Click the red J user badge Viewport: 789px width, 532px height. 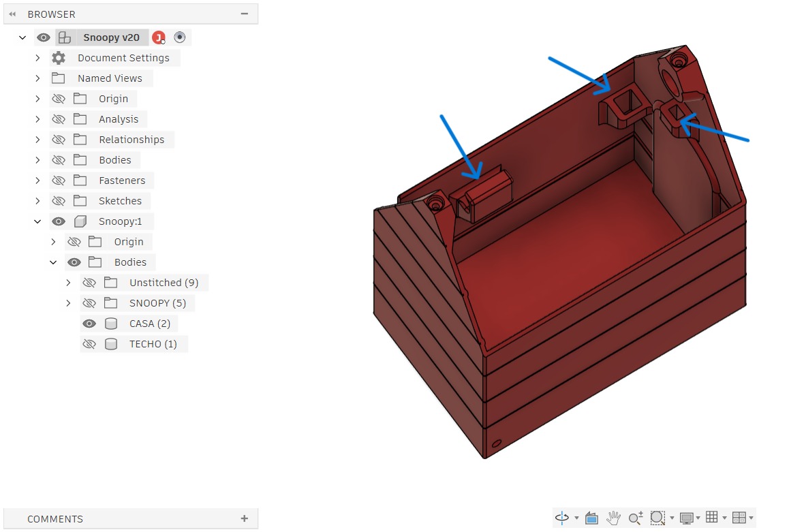(159, 37)
